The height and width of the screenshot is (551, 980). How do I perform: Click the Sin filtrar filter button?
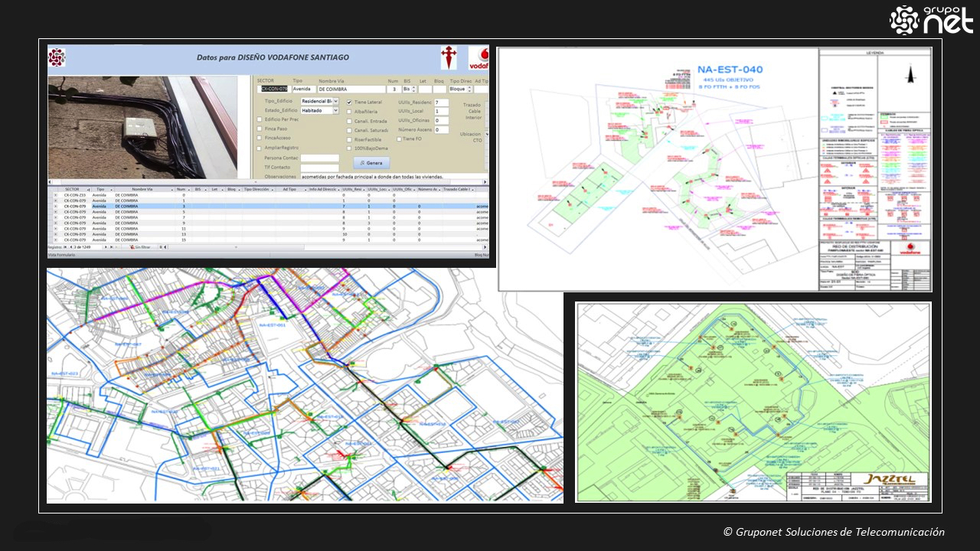point(139,247)
